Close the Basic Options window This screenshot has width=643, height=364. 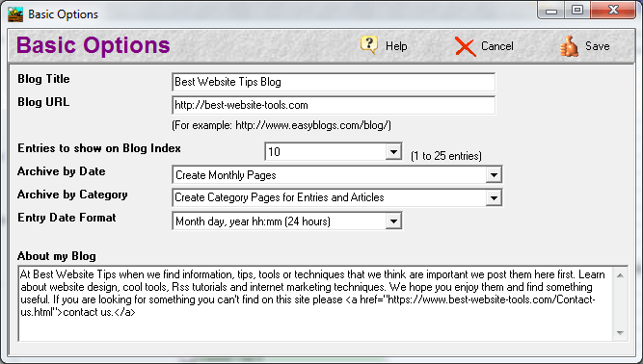coord(613,11)
